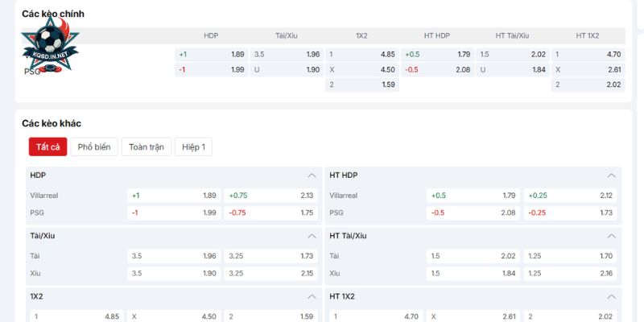The width and height of the screenshot is (644, 322).
Task: Click the HT 1X2 column header in main table
Action: click(x=588, y=35)
